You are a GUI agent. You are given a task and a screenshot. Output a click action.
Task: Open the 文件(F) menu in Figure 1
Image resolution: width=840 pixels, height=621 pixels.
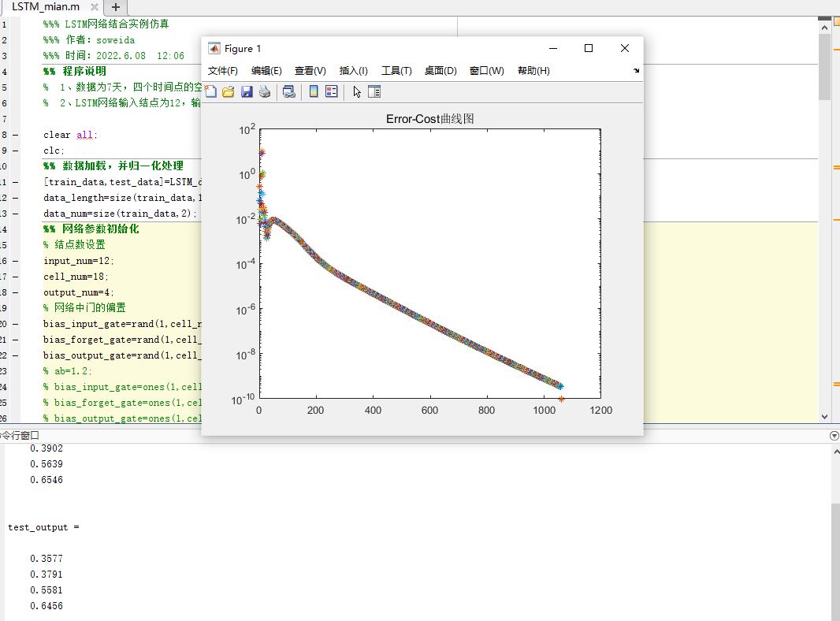tap(223, 71)
